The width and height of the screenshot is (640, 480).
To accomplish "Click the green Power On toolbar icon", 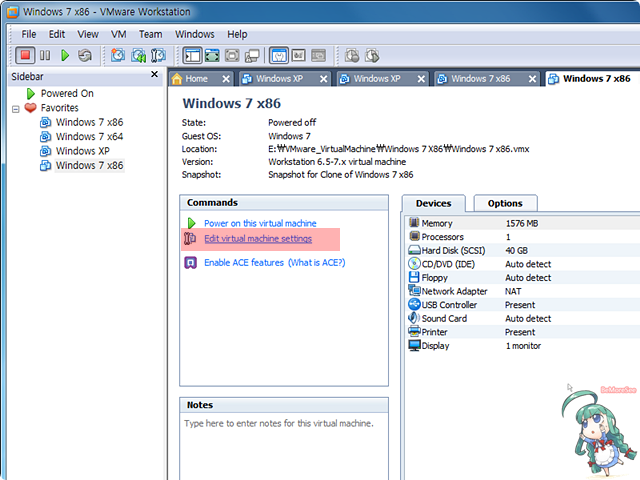I will pos(65,55).
